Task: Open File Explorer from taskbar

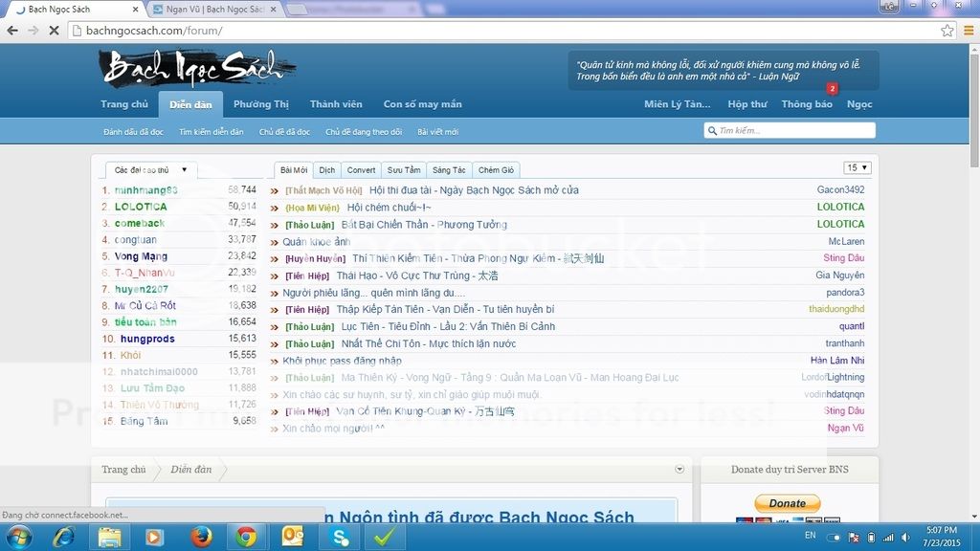Action: [x=109, y=537]
